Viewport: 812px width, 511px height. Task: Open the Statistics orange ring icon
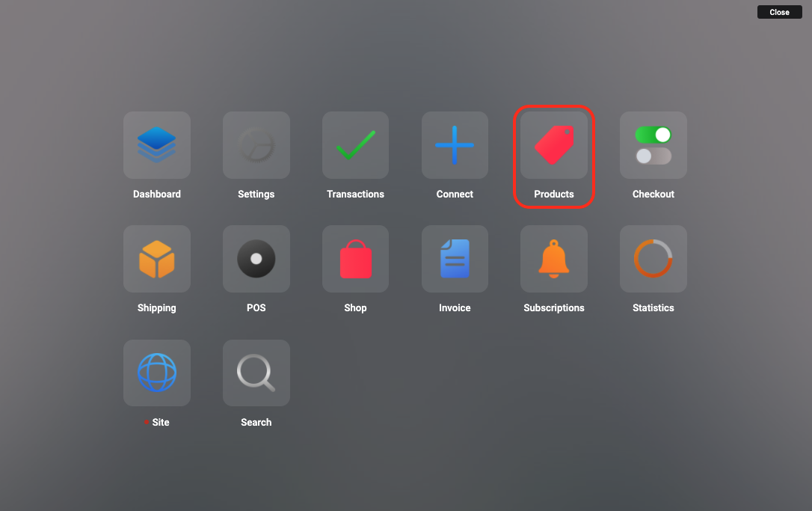click(653, 259)
